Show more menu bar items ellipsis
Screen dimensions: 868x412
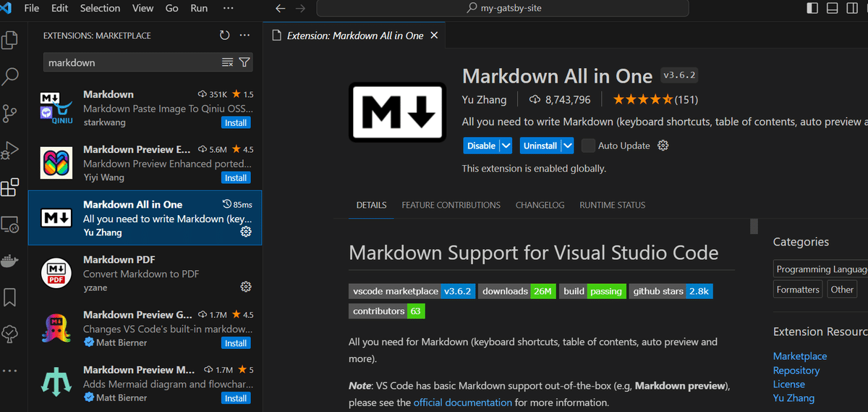(x=229, y=9)
